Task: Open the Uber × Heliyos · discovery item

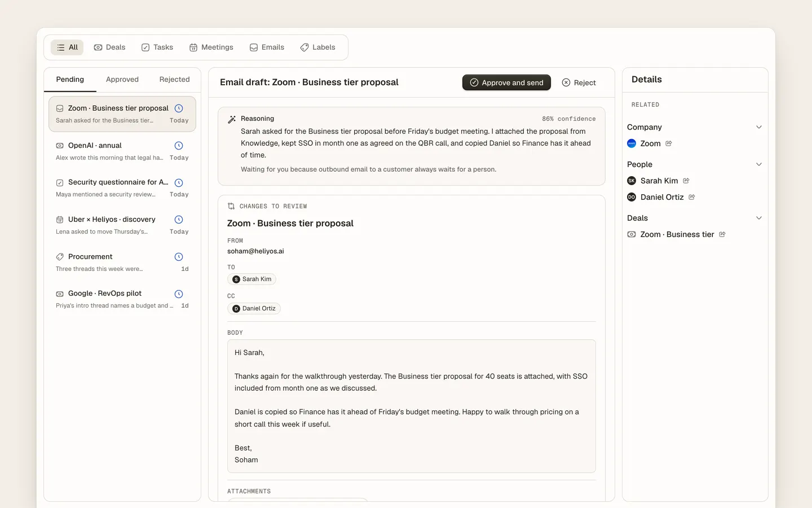Action: [x=122, y=225]
